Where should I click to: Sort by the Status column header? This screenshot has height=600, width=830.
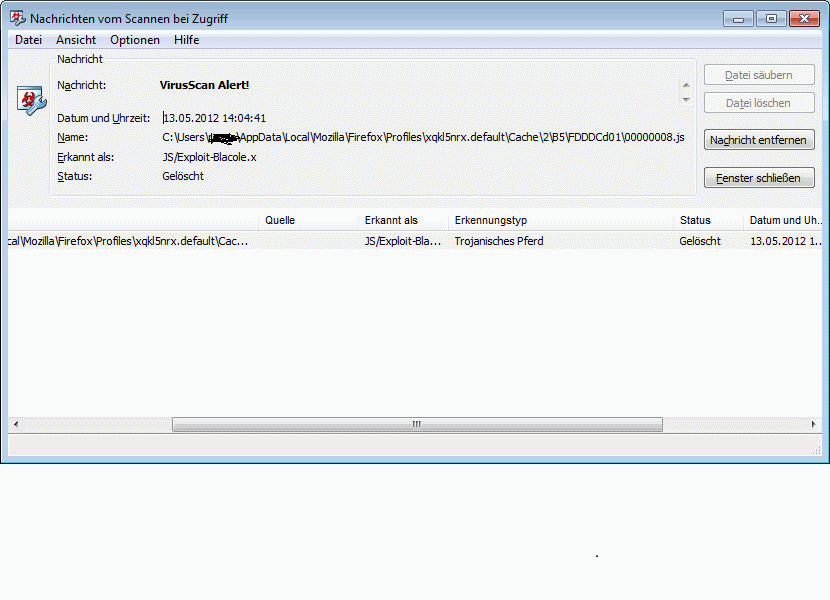pyautogui.click(x=708, y=220)
